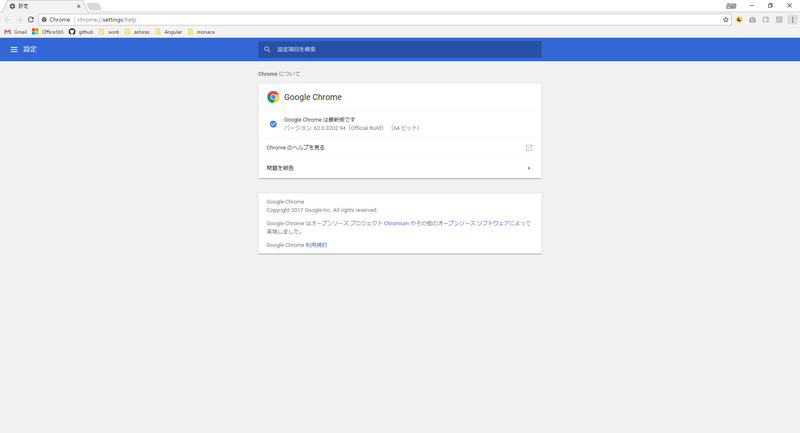Open the Google Chrome terms of service link
Image resolution: width=800 pixels, height=433 pixels.
(316, 245)
